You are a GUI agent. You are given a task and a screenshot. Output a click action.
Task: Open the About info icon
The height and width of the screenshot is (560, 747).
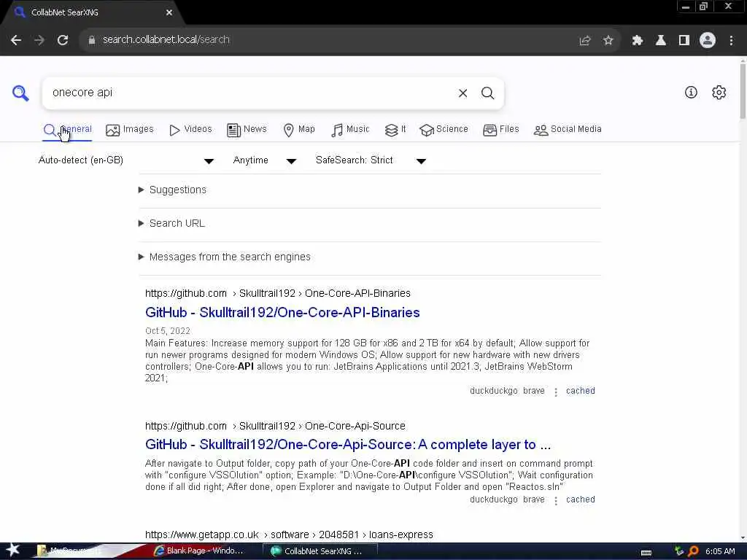pyautogui.click(x=691, y=93)
